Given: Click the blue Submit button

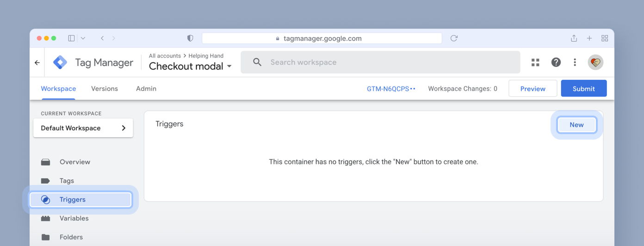Looking at the screenshot, I should click(x=584, y=89).
